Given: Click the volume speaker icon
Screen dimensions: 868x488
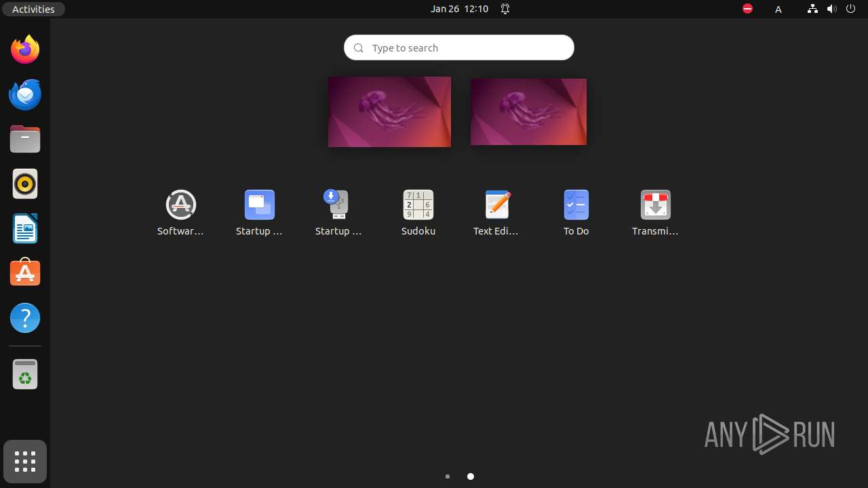Looking at the screenshot, I should tap(831, 9).
